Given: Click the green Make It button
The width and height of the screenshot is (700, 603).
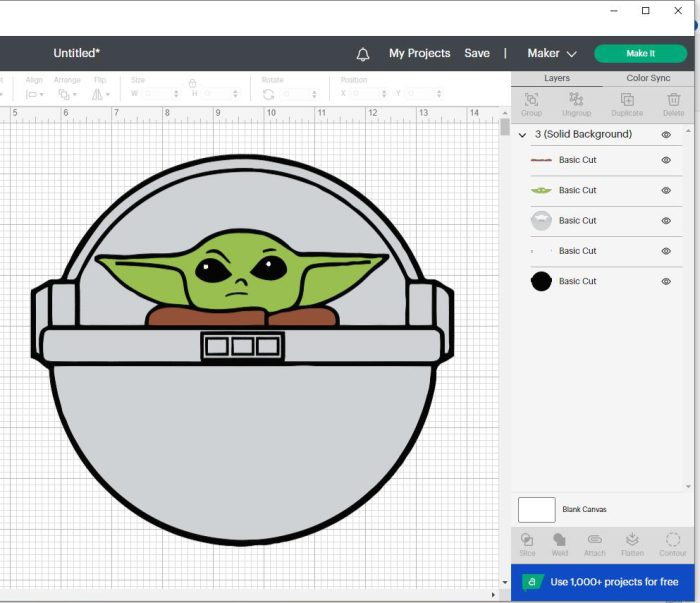Looking at the screenshot, I should (641, 54).
